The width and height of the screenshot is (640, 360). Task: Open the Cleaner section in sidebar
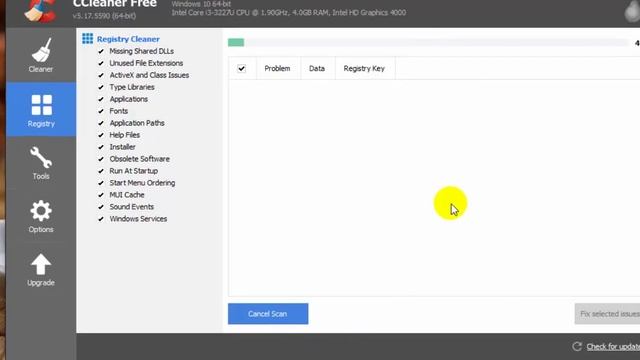click(x=41, y=55)
